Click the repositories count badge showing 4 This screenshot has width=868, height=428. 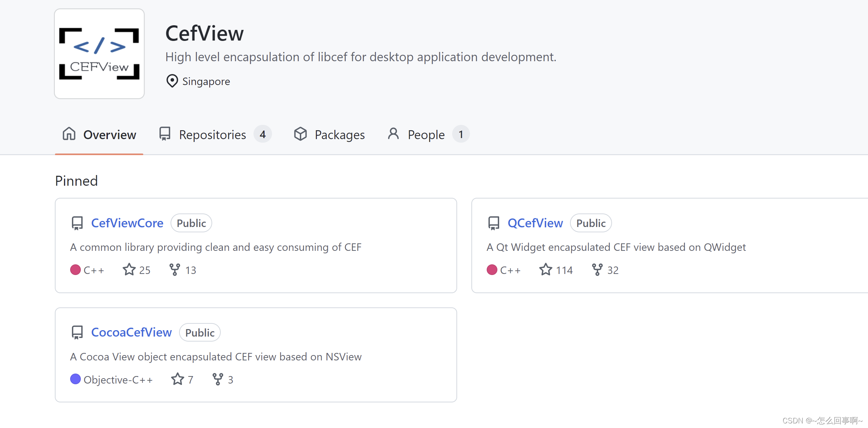coord(263,134)
